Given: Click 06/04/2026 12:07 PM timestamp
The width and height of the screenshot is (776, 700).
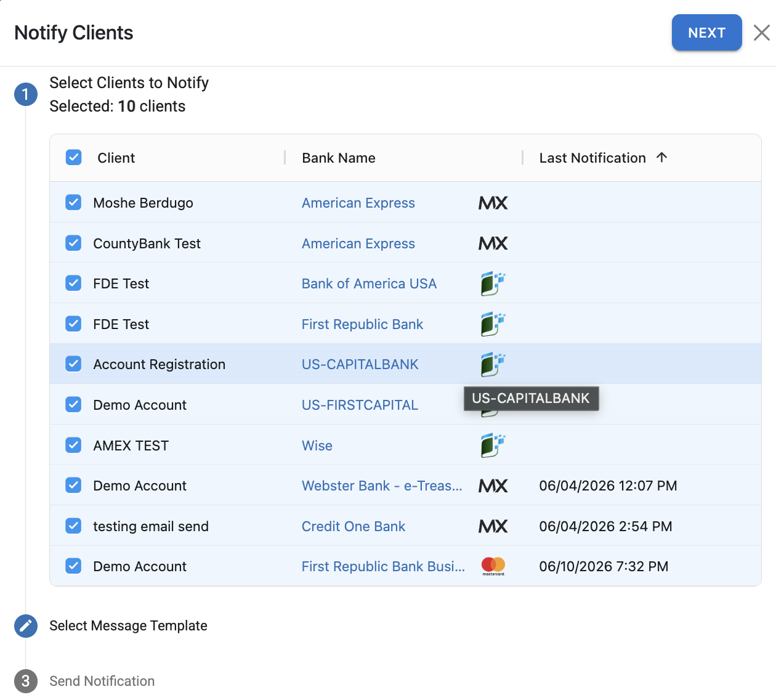Looking at the screenshot, I should click(608, 486).
